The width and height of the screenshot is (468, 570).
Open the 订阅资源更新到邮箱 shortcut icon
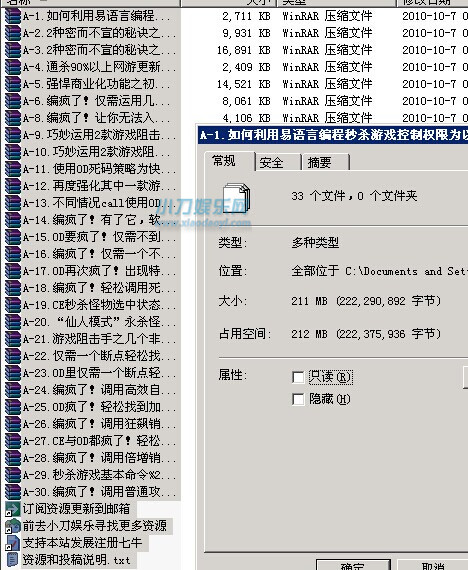click(12, 509)
